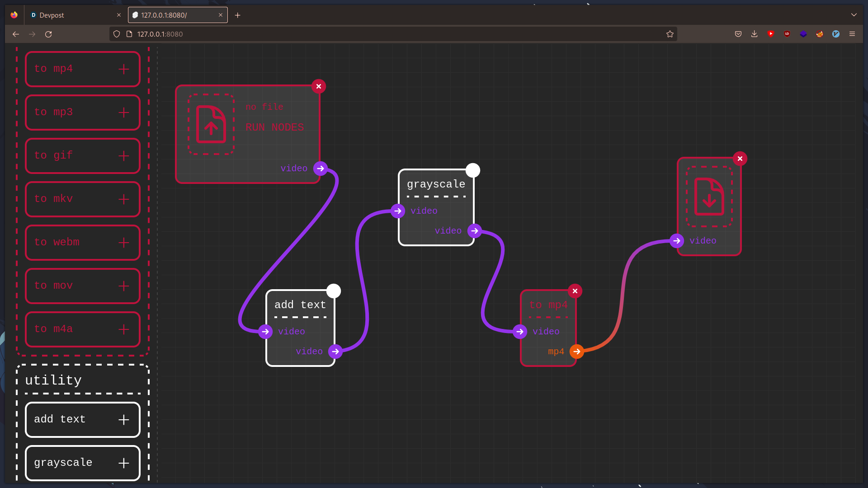Click the file upload icon in input node
The width and height of the screenshot is (868, 488).
click(211, 124)
